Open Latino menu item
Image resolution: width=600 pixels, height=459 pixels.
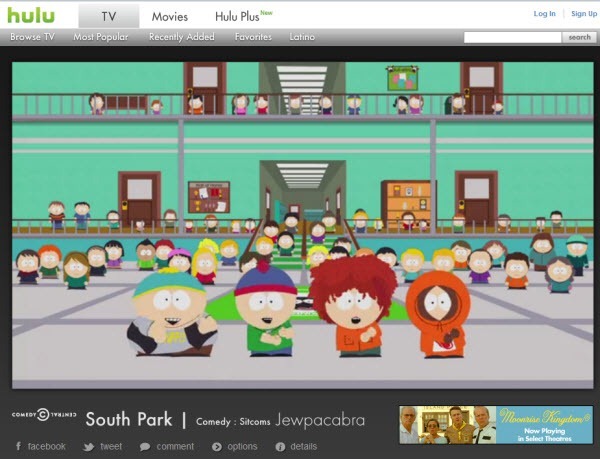[302, 37]
